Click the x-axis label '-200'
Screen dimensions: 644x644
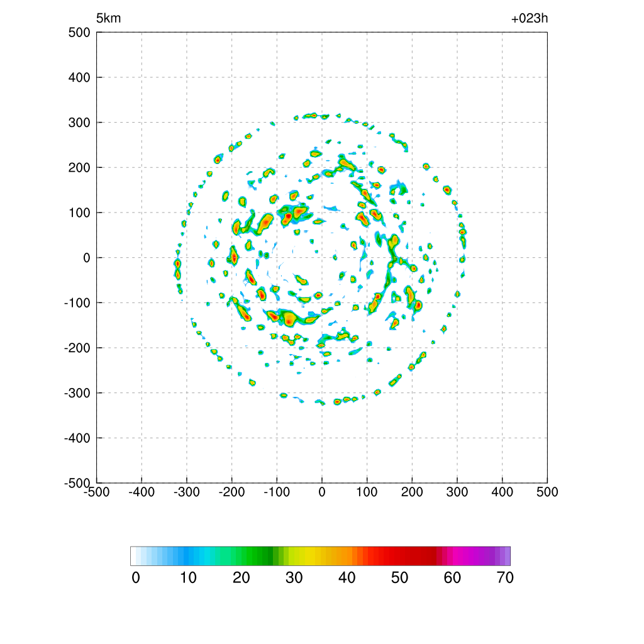pos(231,492)
